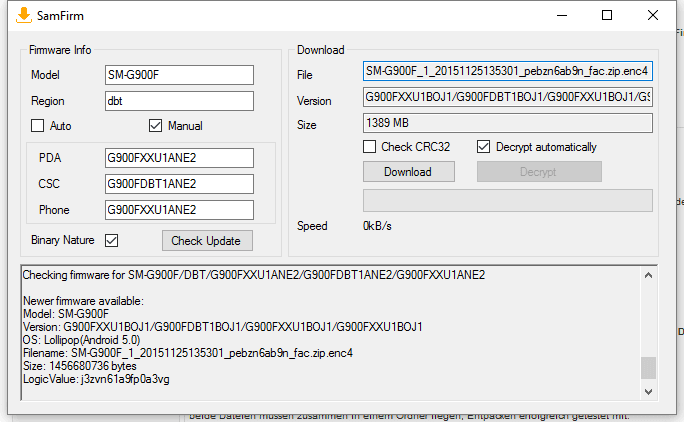The height and width of the screenshot is (422, 684).
Task: Enable the Check CRC32 checkbox
Action: 369,147
